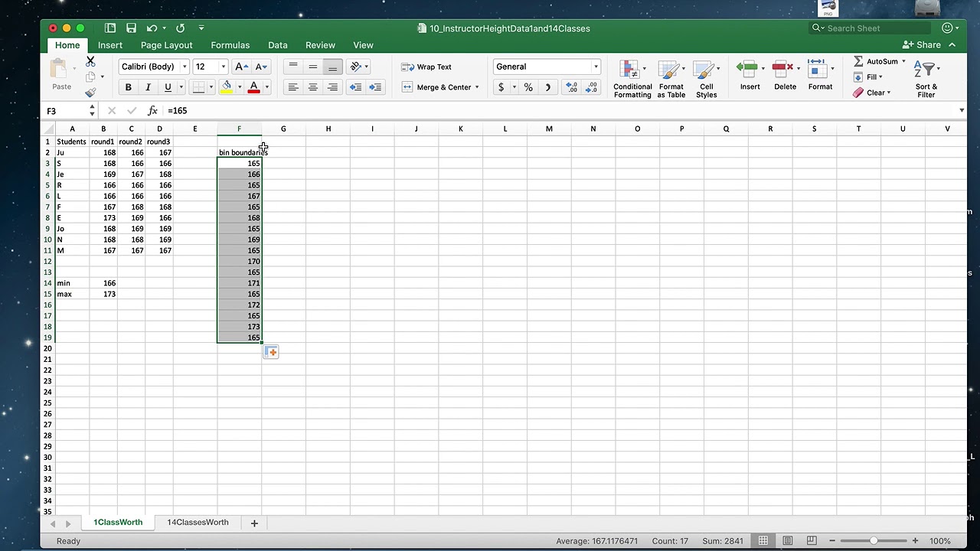
Task: Click the Insert cells icon
Action: point(747,69)
